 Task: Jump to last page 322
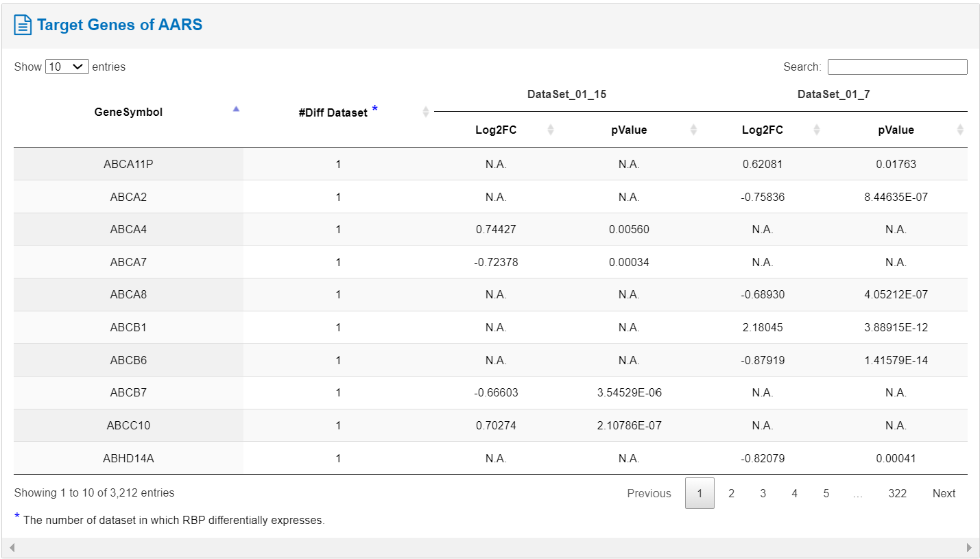click(897, 493)
